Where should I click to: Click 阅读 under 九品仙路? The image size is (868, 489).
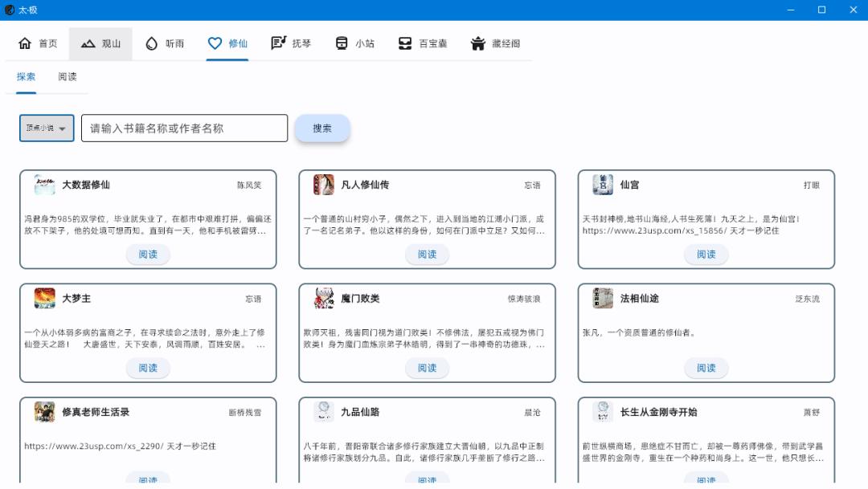pyautogui.click(x=427, y=479)
